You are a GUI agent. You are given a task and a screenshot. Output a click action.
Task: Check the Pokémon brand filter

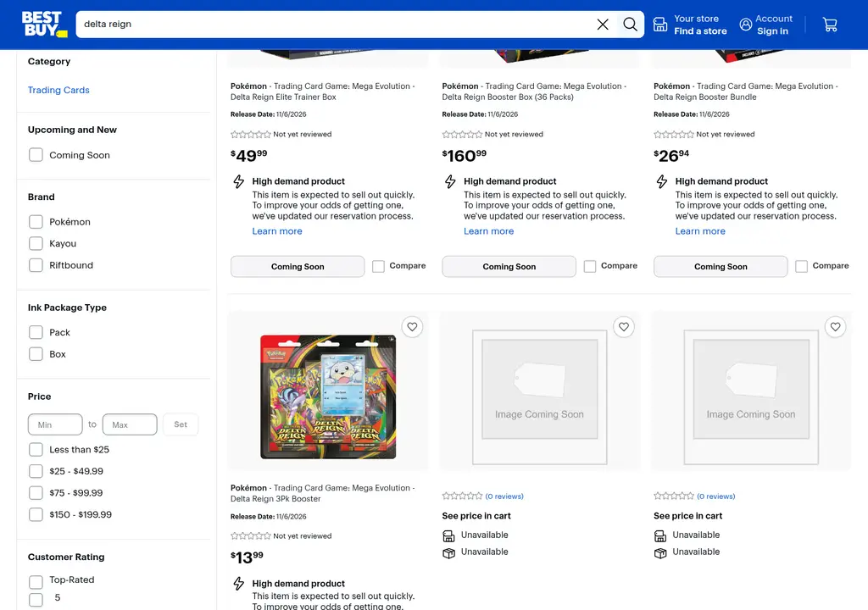[x=36, y=222]
